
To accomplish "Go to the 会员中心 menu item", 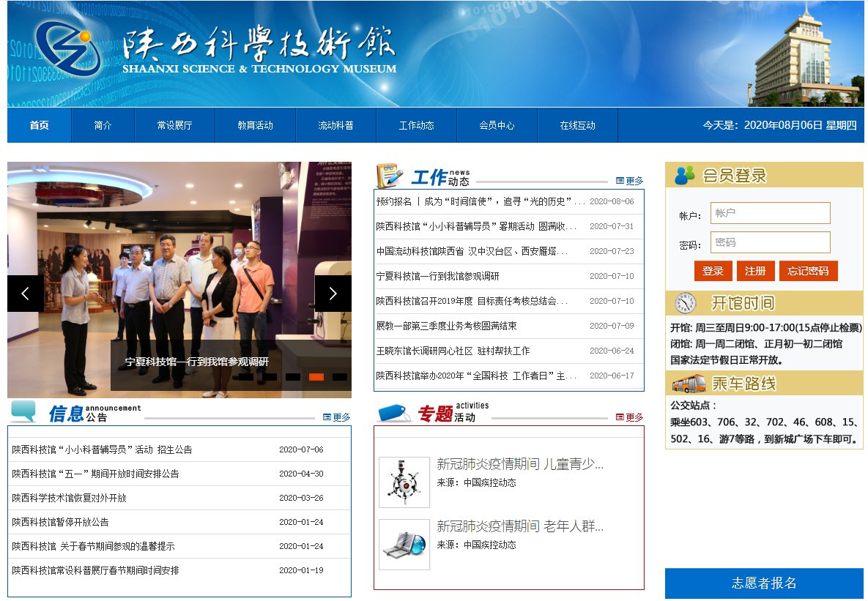I will click(497, 125).
